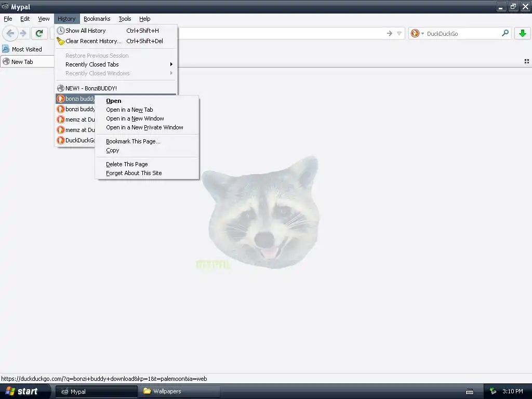Open Downloads with the green arrow
The image size is (532, 399).
(523, 33)
